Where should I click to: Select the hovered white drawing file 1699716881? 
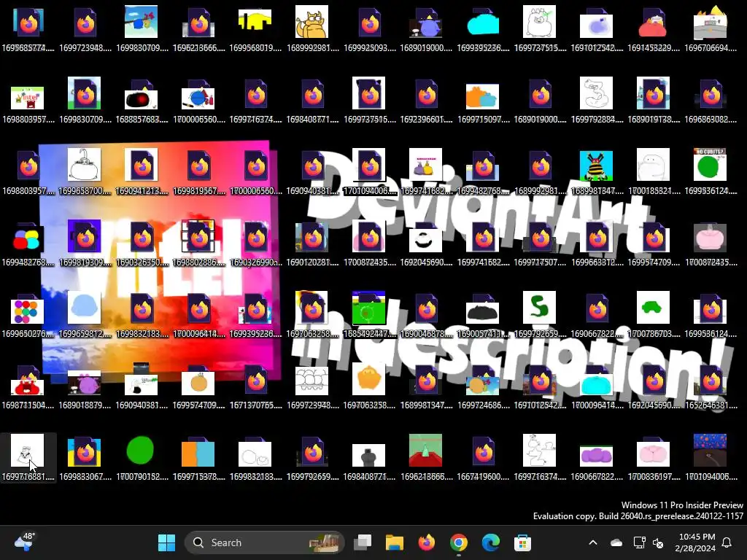28,457
